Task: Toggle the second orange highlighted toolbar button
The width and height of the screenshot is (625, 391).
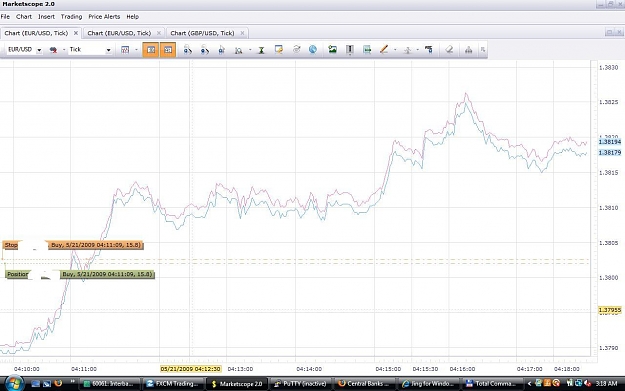Action: click(x=168, y=50)
